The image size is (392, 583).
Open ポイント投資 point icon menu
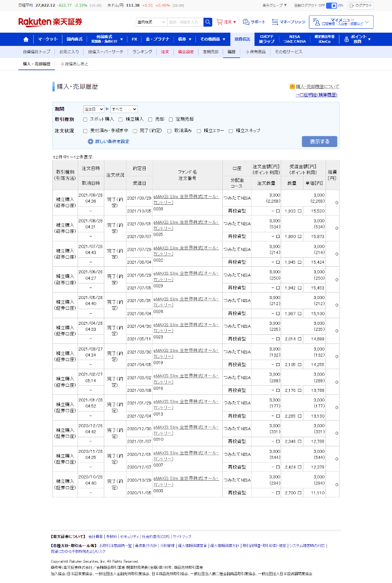[x=347, y=39]
